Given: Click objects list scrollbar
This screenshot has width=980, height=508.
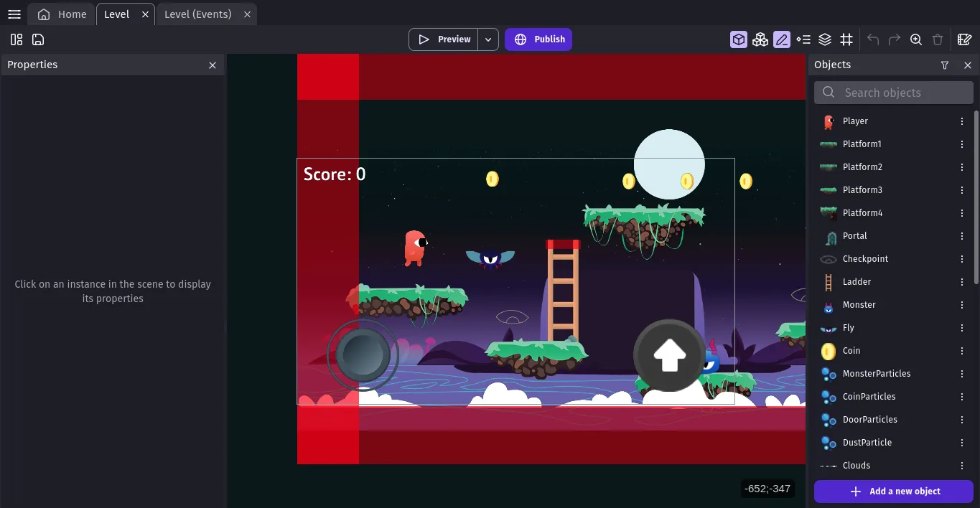Looking at the screenshot, I should [x=976, y=197].
